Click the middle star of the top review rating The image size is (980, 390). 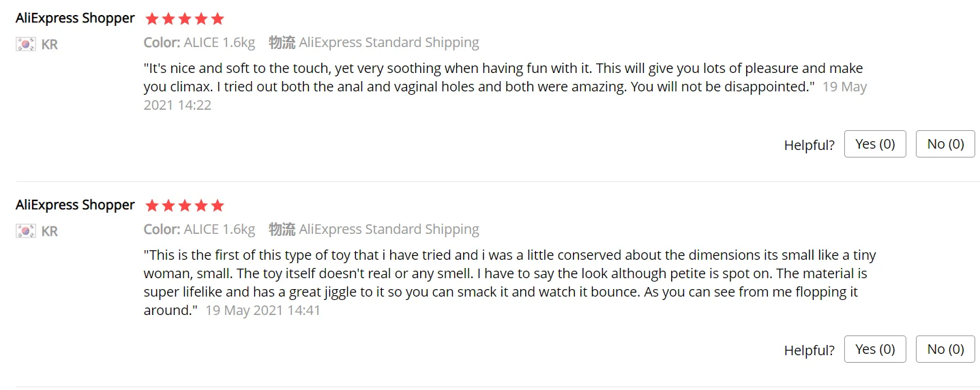(x=185, y=19)
